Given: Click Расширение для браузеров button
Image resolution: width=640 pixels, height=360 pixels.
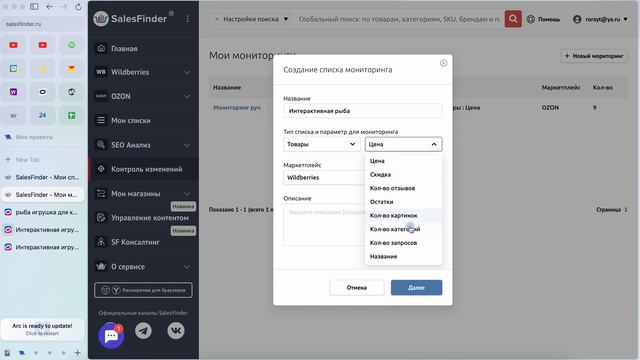Looking at the screenshot, I should (x=143, y=290).
